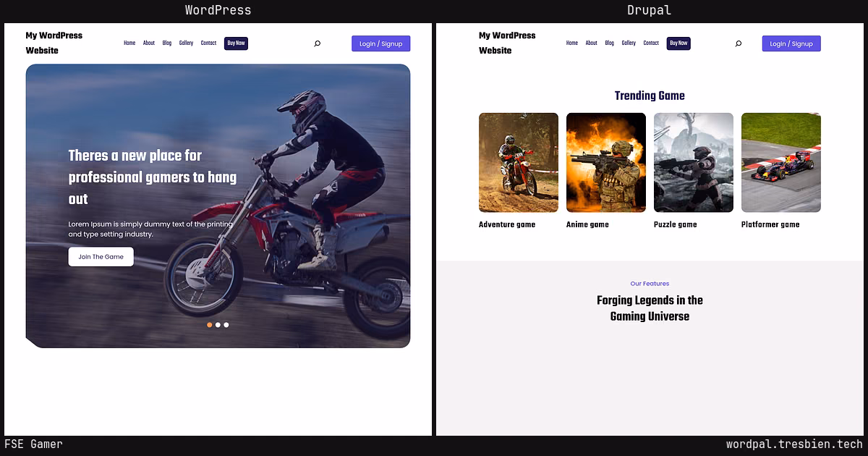The width and height of the screenshot is (868, 456).
Task: Click Login / Signup in Drupal pane
Action: point(791,43)
